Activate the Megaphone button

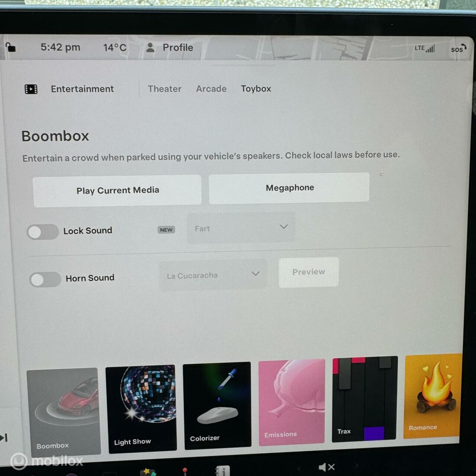pyautogui.click(x=289, y=188)
